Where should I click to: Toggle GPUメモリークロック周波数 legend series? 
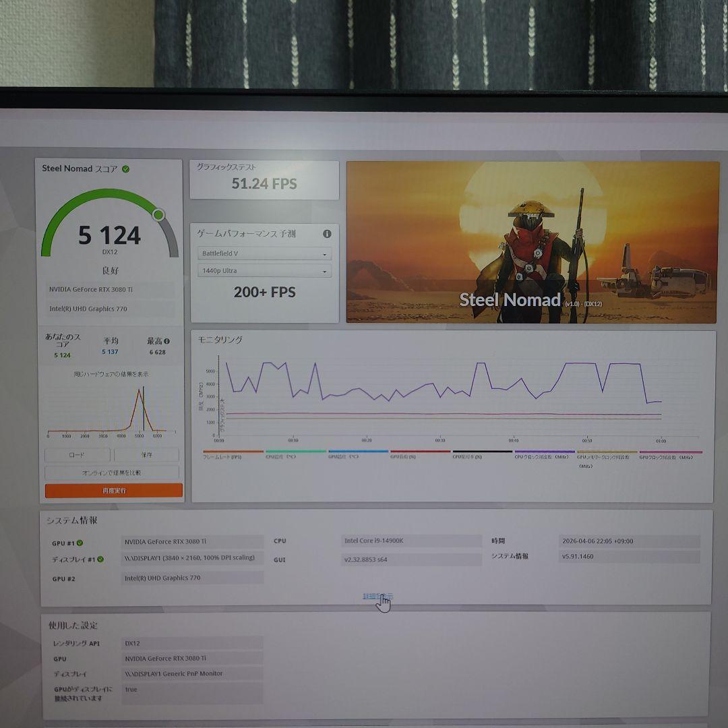coord(607,458)
